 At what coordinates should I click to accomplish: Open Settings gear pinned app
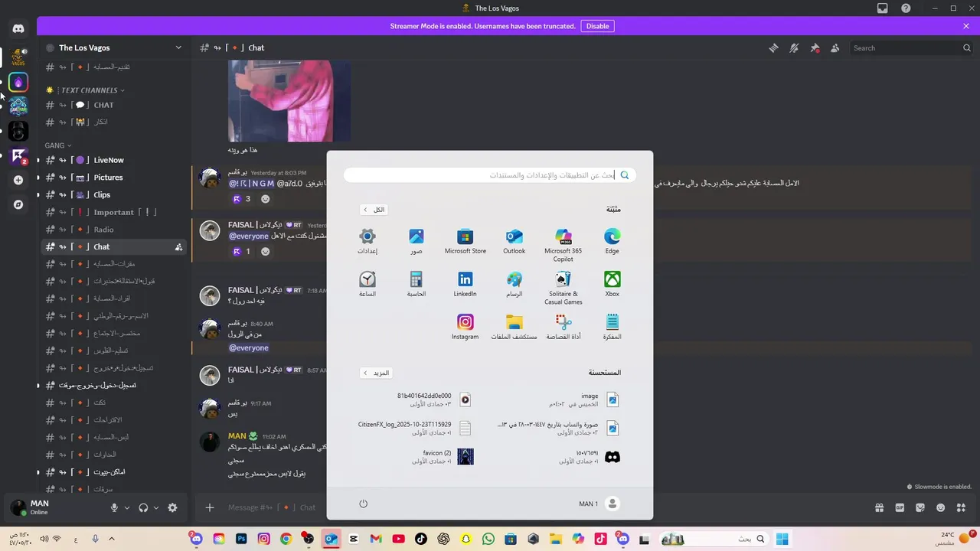(x=367, y=242)
